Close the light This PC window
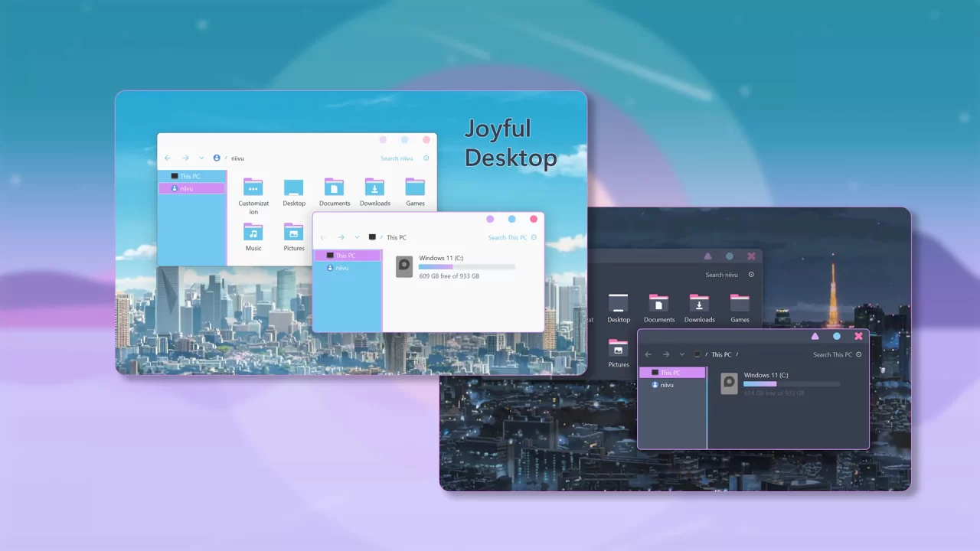 534,219
